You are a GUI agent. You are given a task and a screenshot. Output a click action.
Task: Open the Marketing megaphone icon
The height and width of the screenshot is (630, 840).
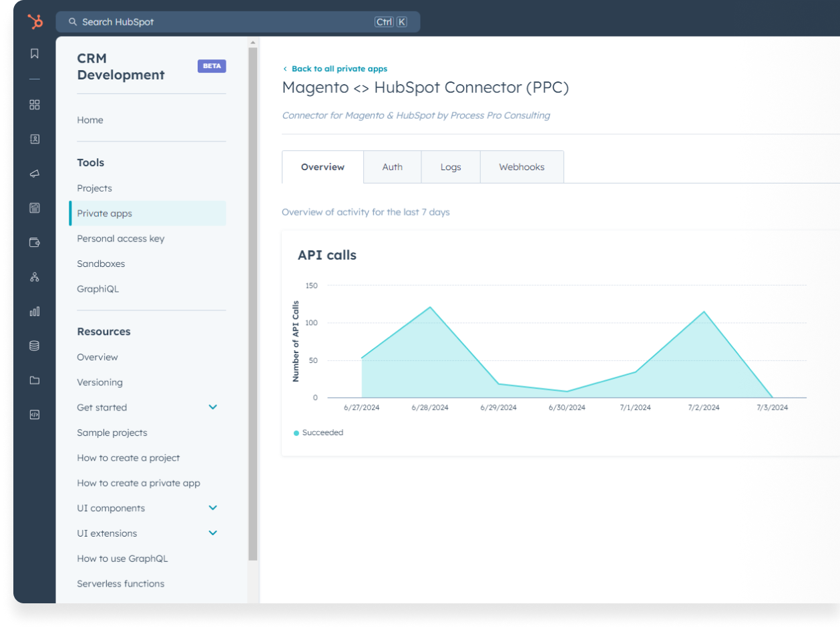(35, 174)
